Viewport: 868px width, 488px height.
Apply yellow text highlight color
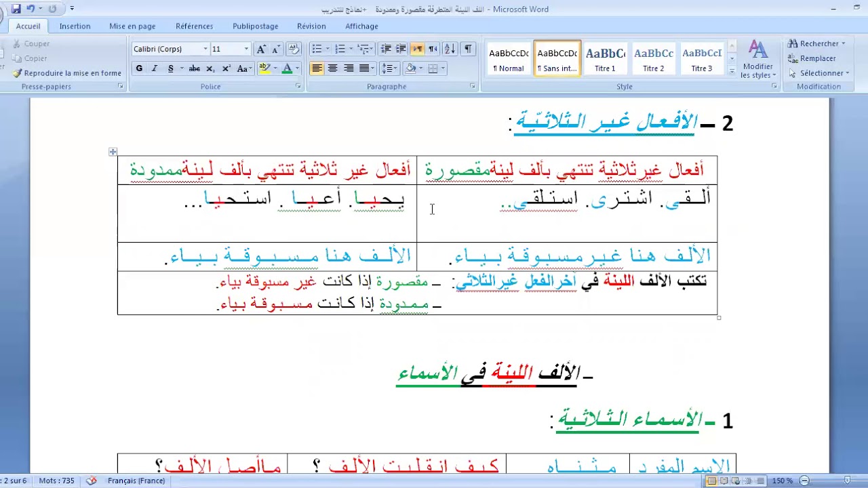coord(264,68)
